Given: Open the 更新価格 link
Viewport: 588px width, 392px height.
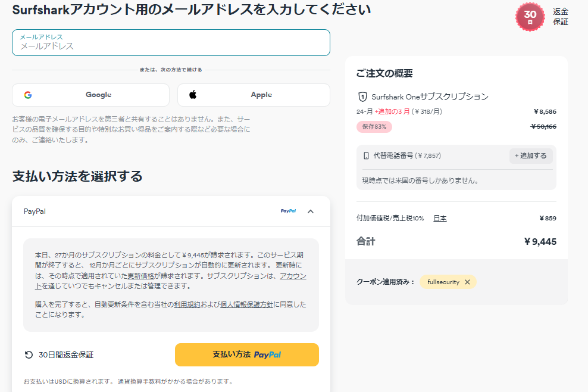Looking at the screenshot, I should (140, 276).
